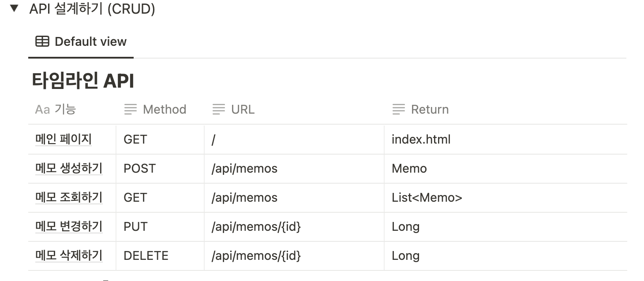644x281 pixels.
Task: Collapse the API 설계하기 (CRUD) toggle
Action: pyautogui.click(x=15, y=8)
